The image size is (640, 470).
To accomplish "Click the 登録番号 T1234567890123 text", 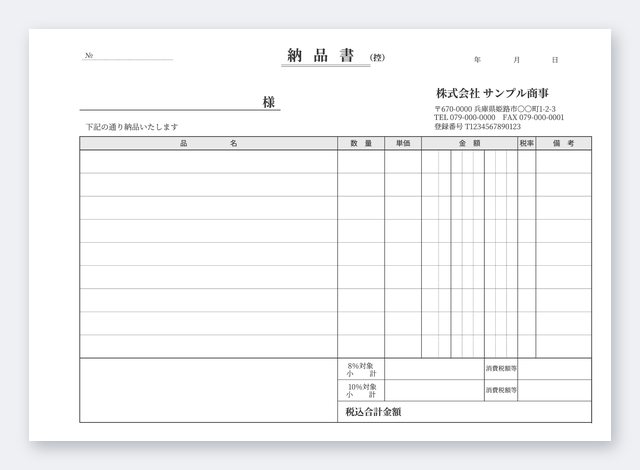I will pos(478,126).
